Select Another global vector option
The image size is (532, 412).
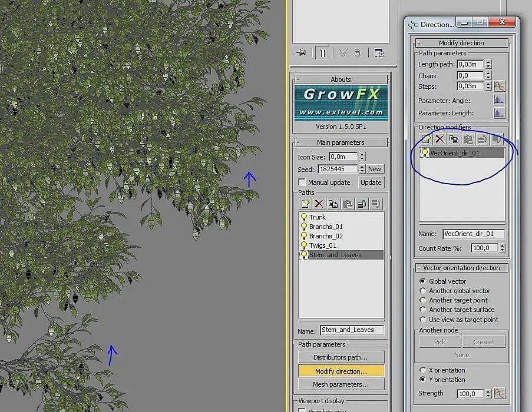[x=422, y=291]
